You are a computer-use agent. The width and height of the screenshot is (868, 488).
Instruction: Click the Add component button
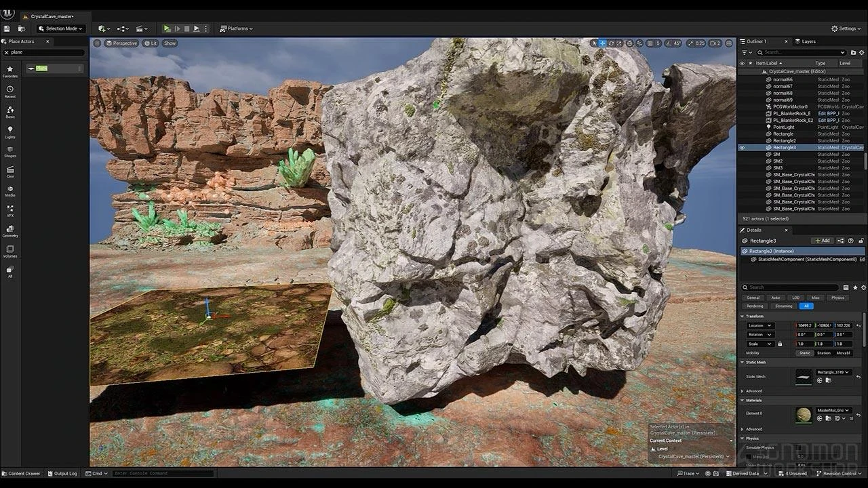[822, 241]
